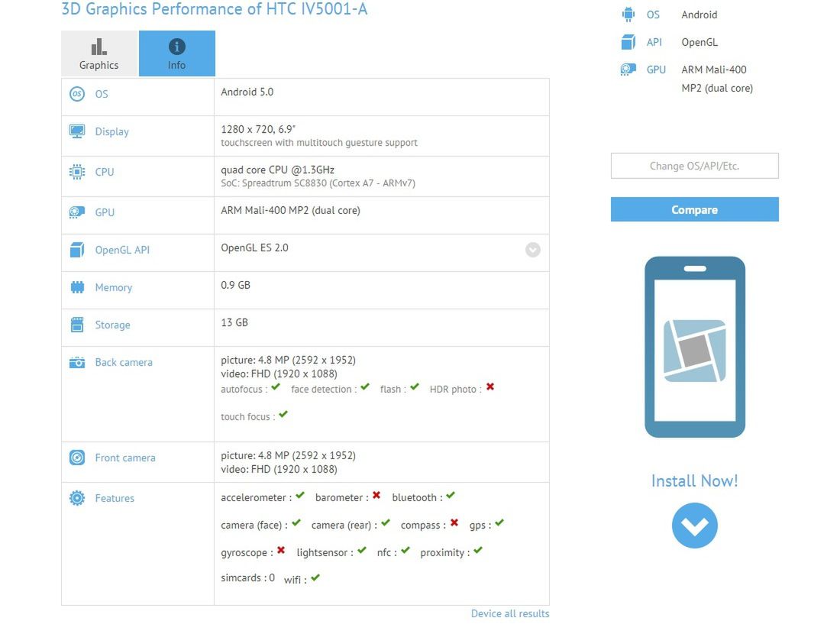Image resolution: width=840 pixels, height=634 pixels.
Task: Select the Features label
Action: coord(115,498)
